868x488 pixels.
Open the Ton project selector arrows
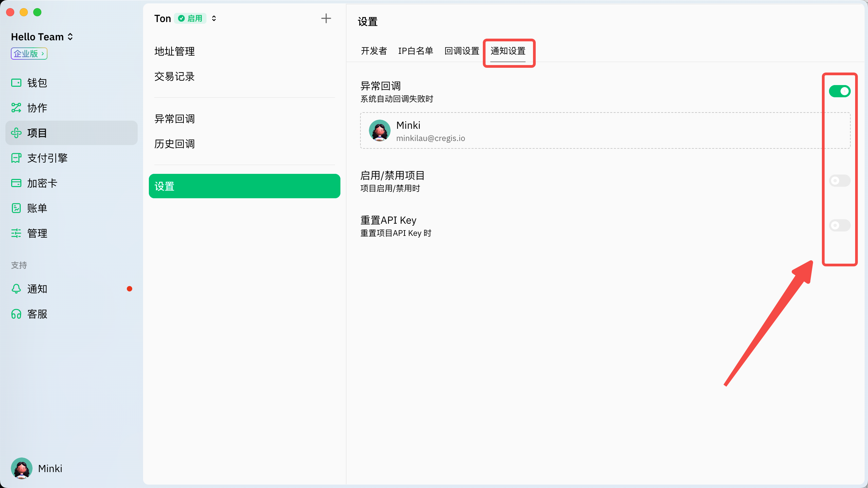click(214, 18)
